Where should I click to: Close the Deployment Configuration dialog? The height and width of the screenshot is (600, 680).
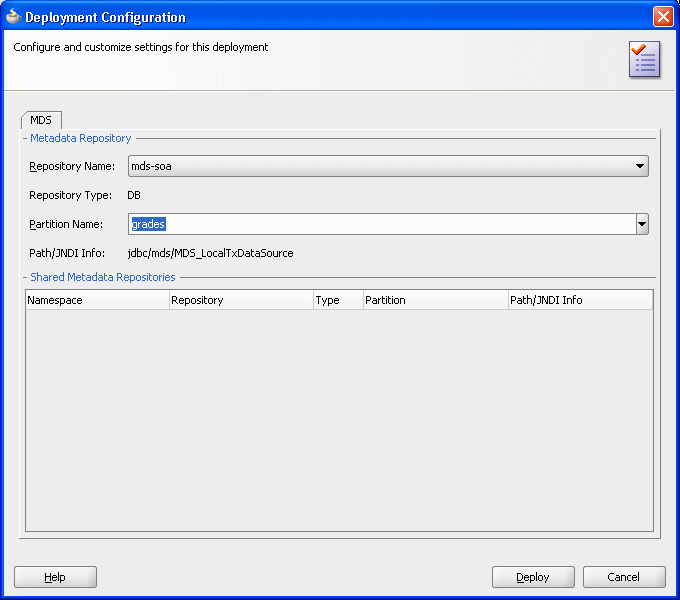click(x=663, y=17)
